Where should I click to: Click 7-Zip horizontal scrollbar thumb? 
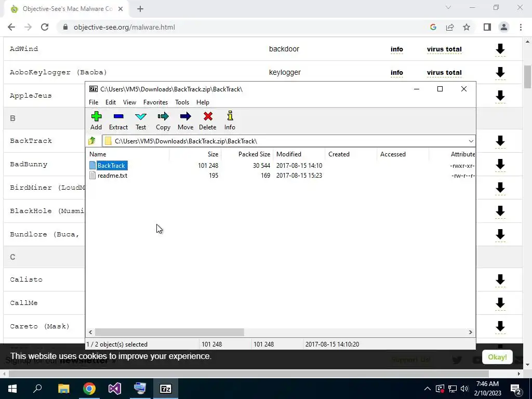169,332
